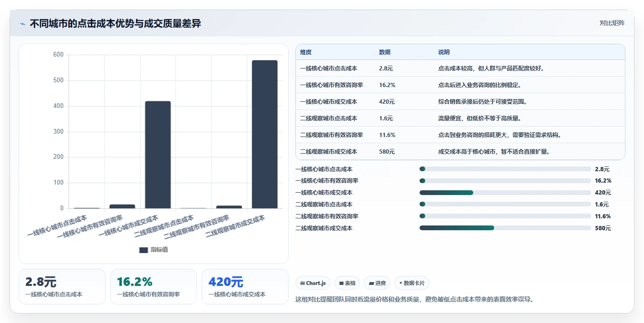Click the 1.6元 progress value label
The height and width of the screenshot is (323, 644).
point(602,205)
